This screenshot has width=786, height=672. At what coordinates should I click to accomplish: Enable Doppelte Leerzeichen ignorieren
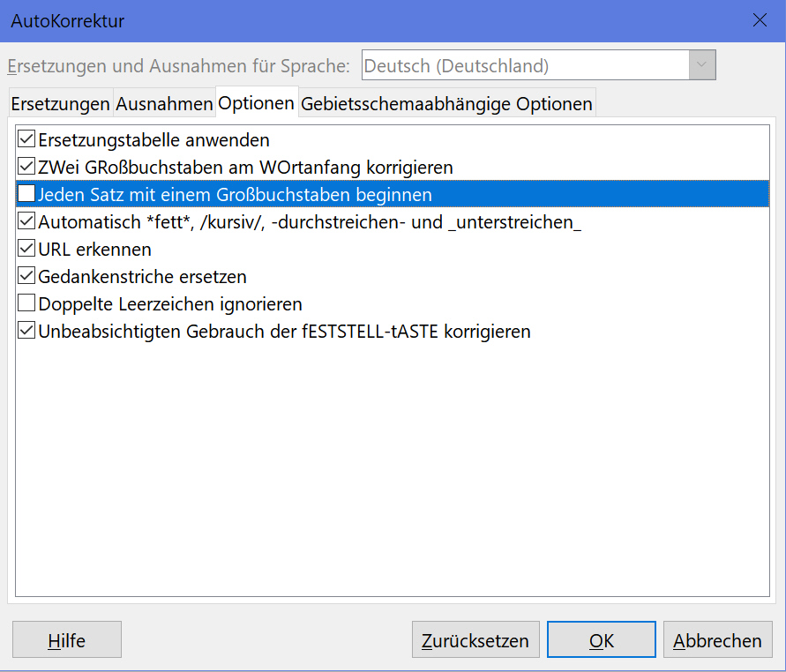26,304
